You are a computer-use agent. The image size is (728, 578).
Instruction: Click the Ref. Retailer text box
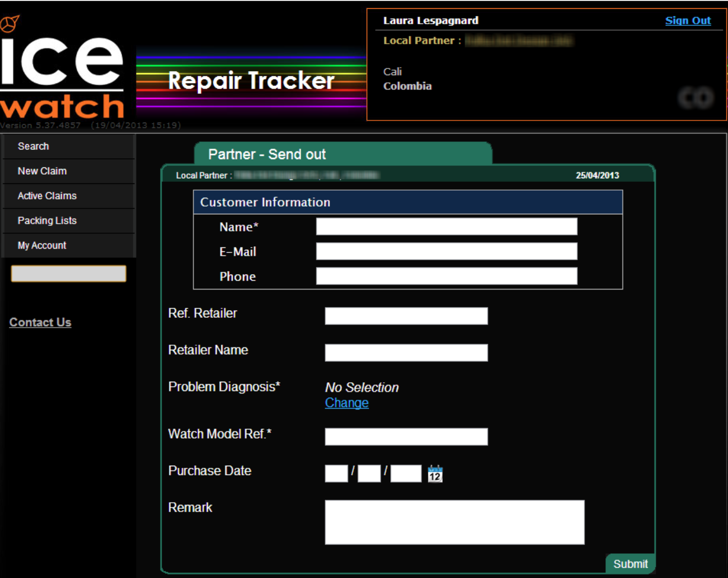[x=406, y=316]
